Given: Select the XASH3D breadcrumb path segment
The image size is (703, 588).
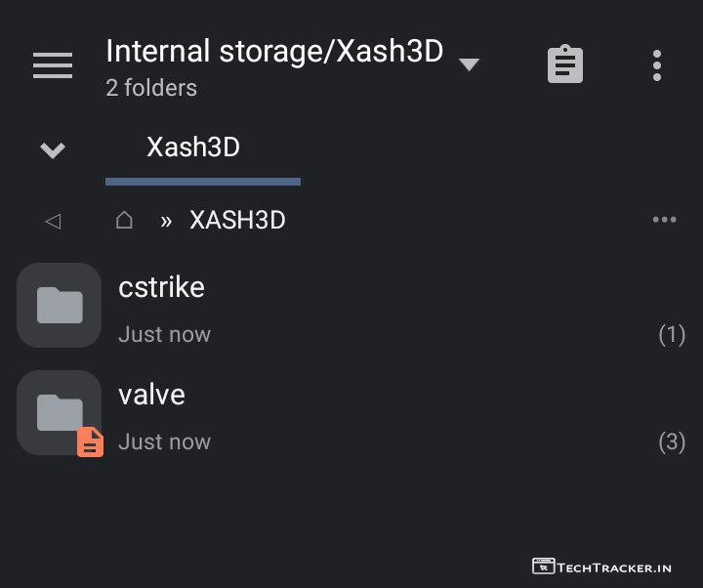Looking at the screenshot, I should click(237, 220).
